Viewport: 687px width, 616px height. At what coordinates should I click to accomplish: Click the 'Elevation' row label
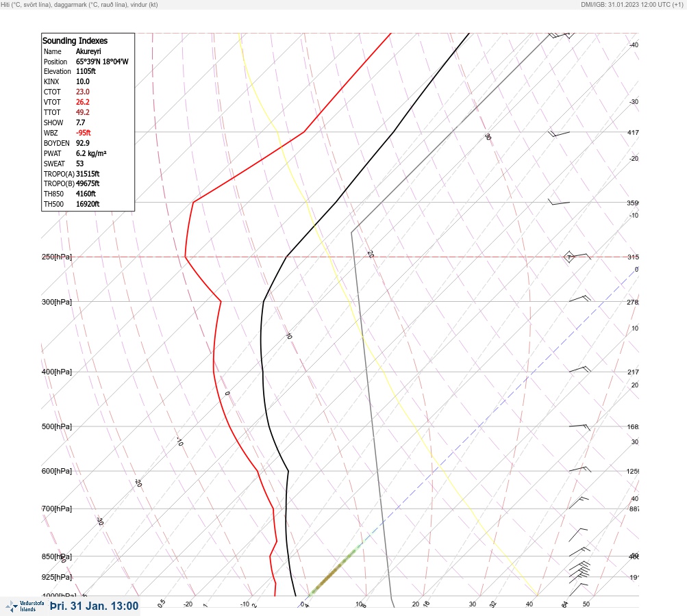pos(58,71)
